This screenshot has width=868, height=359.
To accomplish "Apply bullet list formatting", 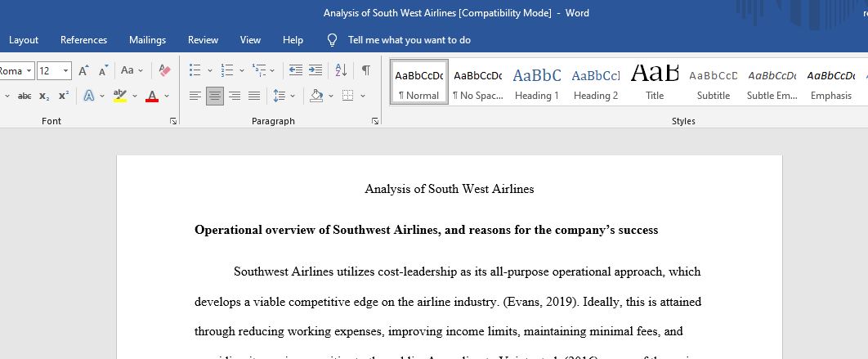I will (195, 70).
